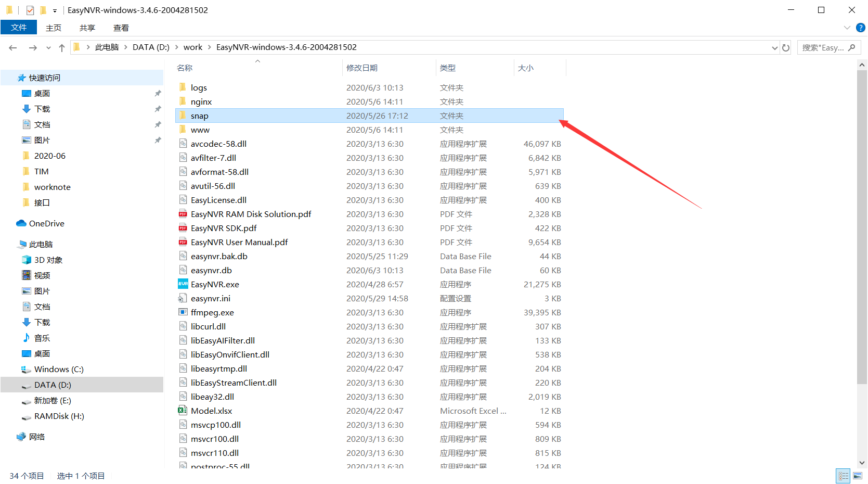The image size is (868, 484).
Task: Click the vertical scrollbar down arrow
Action: point(862,462)
